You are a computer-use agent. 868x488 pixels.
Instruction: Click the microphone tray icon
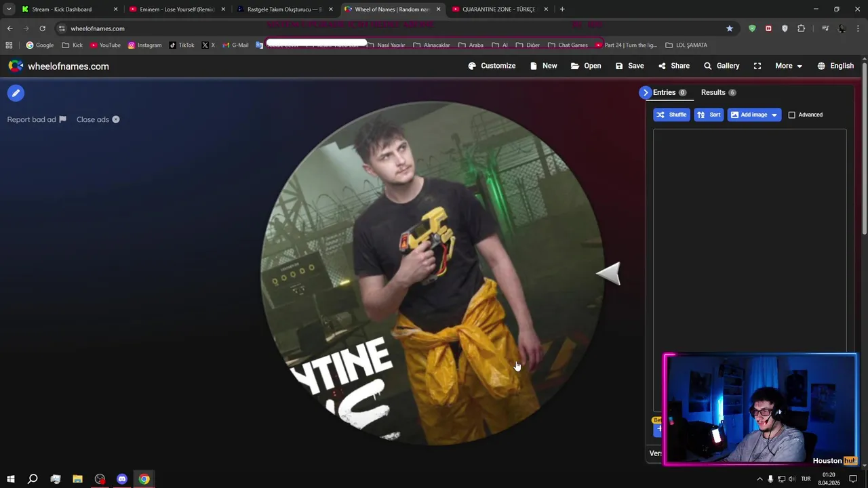pyautogui.click(x=770, y=479)
